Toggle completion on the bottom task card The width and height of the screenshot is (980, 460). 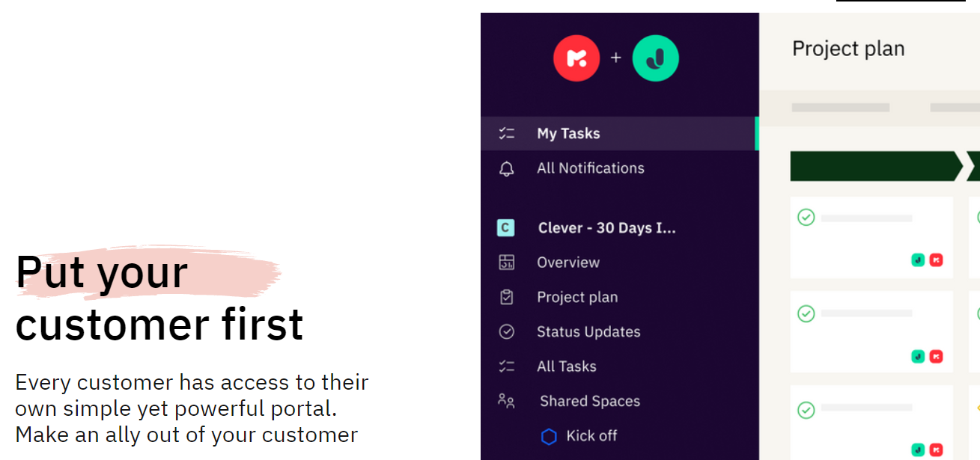pyautogui.click(x=806, y=411)
